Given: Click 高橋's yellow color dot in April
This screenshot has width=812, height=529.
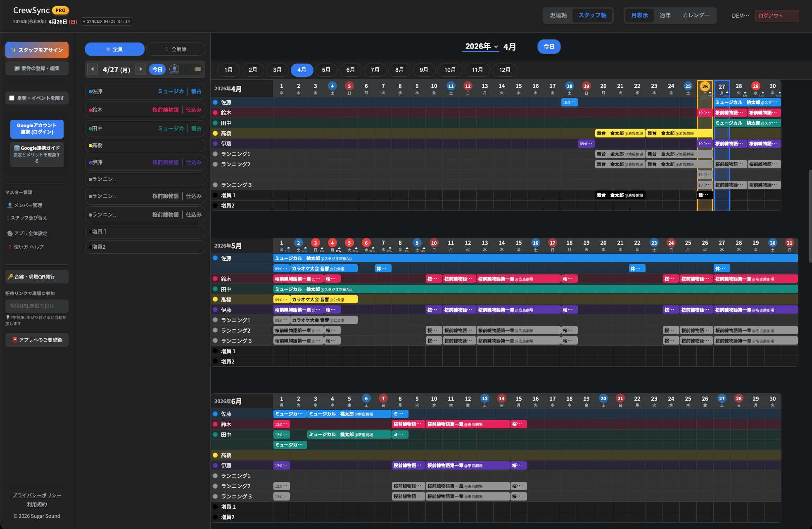Looking at the screenshot, I should coord(215,133).
